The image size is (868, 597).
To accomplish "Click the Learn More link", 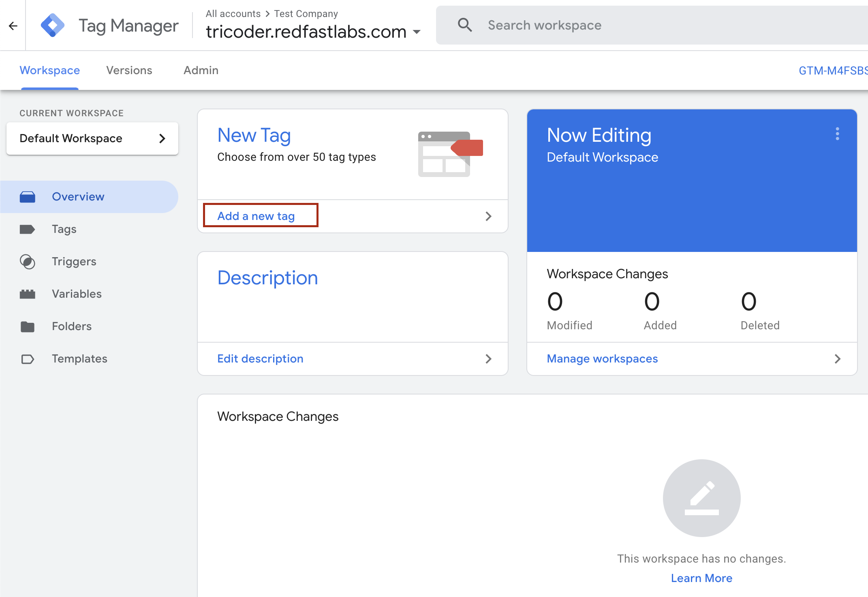I will (x=701, y=578).
